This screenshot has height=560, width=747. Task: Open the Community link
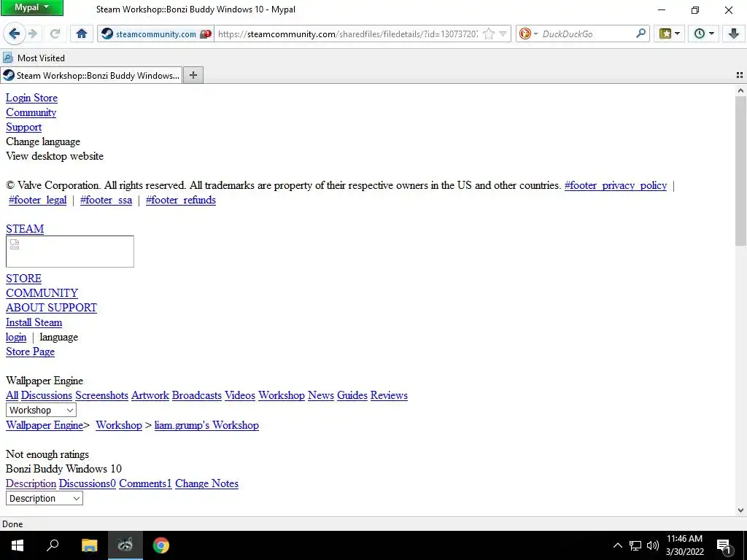(x=31, y=112)
